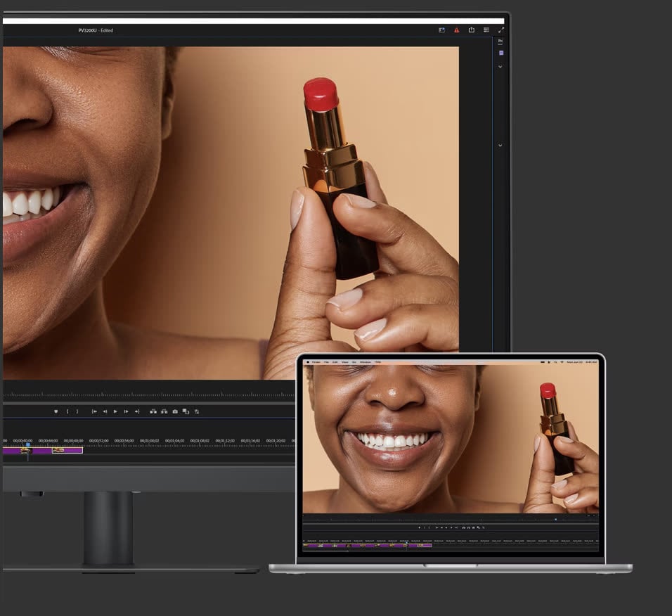The image size is (672, 616).
Task: Expand the upper chevron in the right side panel
Action: (x=500, y=67)
